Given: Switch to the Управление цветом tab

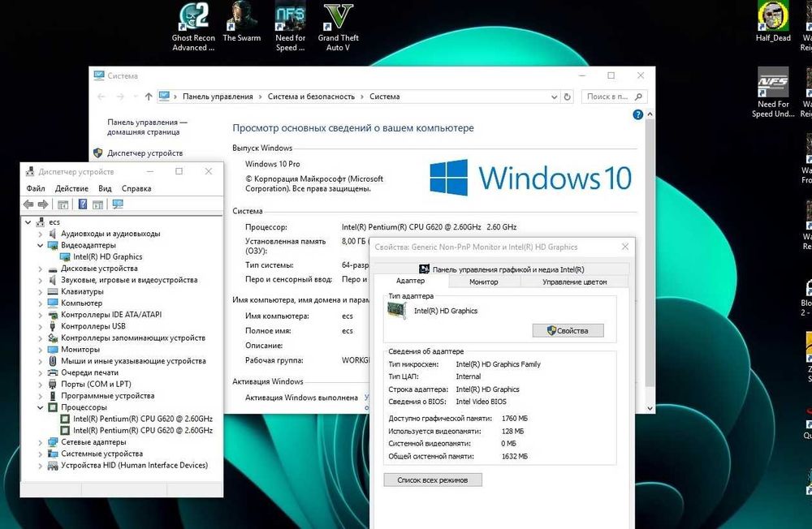Looking at the screenshot, I should pos(574,282).
